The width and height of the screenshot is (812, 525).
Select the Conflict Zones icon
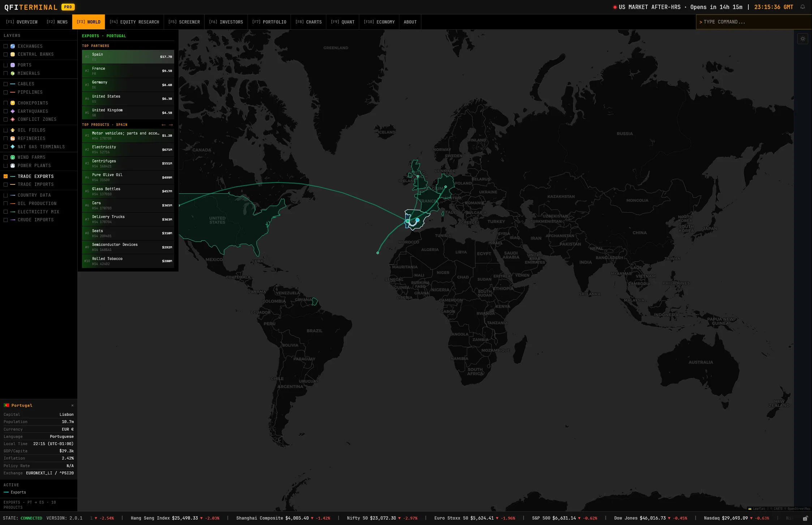point(13,119)
